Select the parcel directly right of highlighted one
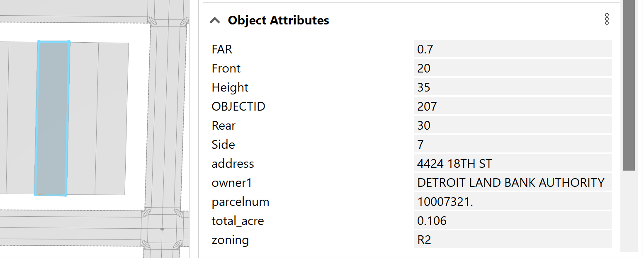The width and height of the screenshot is (644, 261). pos(83,118)
